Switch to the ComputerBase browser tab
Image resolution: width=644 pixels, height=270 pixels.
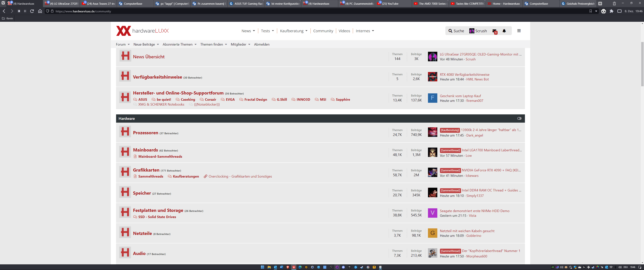coord(133,4)
